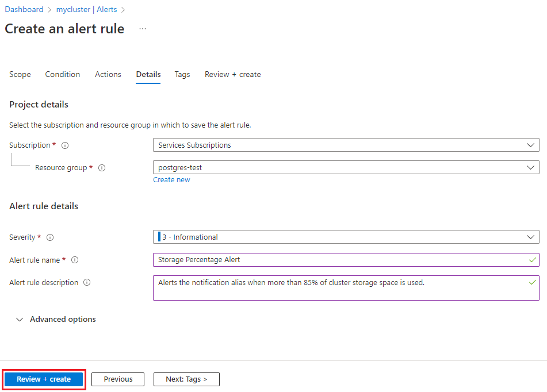Switch to the Scope tab
The image size is (547, 392).
(x=20, y=74)
